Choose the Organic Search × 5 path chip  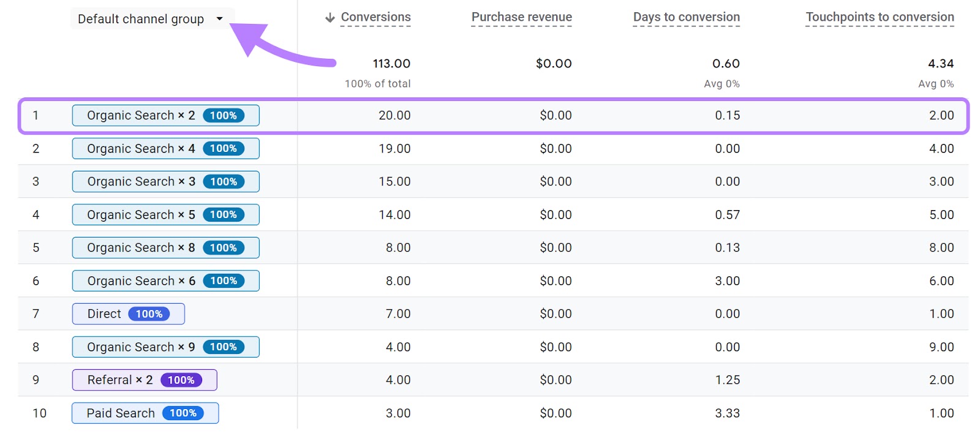coord(140,214)
